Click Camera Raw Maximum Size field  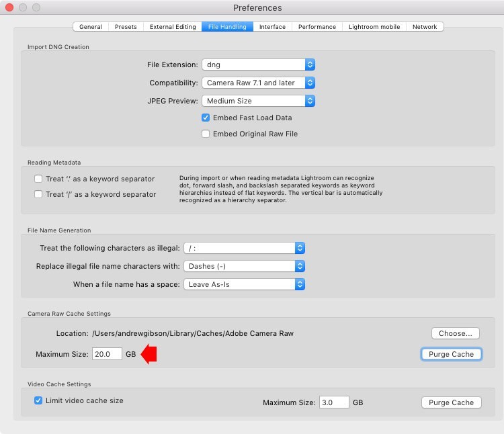pos(107,354)
